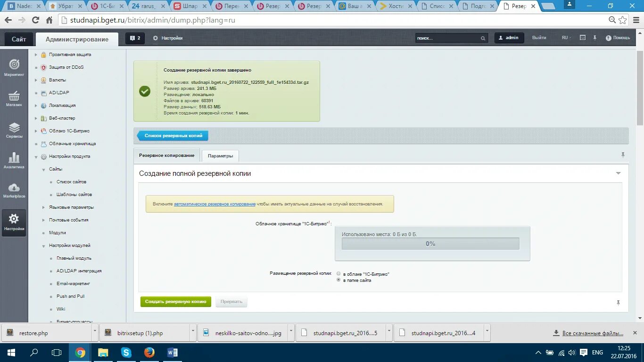The width and height of the screenshot is (644, 362).
Task: Click the pin icon beside the buttons row
Action: [618, 303]
